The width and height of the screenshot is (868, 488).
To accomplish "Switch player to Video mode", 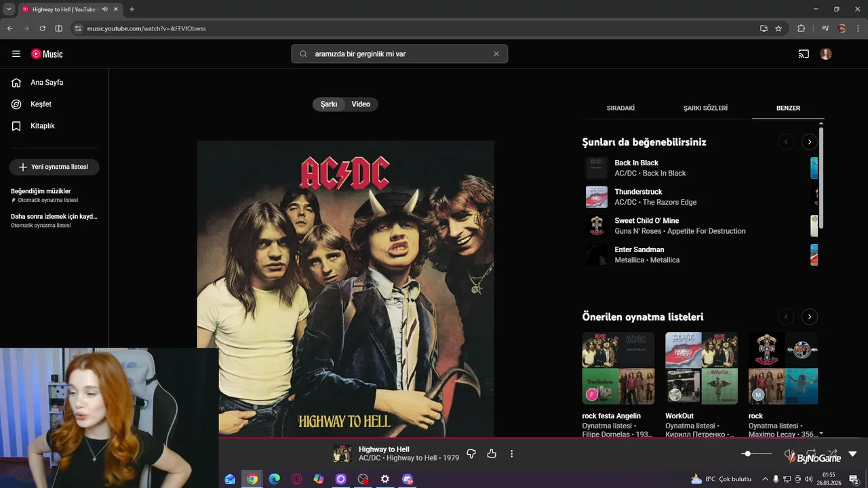I will [361, 104].
